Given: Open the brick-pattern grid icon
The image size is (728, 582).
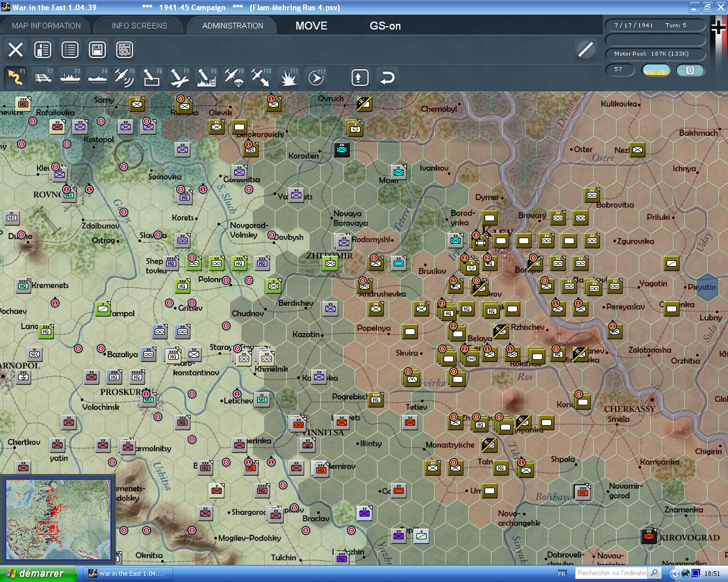Looking at the screenshot, I should pyautogui.click(x=125, y=49).
